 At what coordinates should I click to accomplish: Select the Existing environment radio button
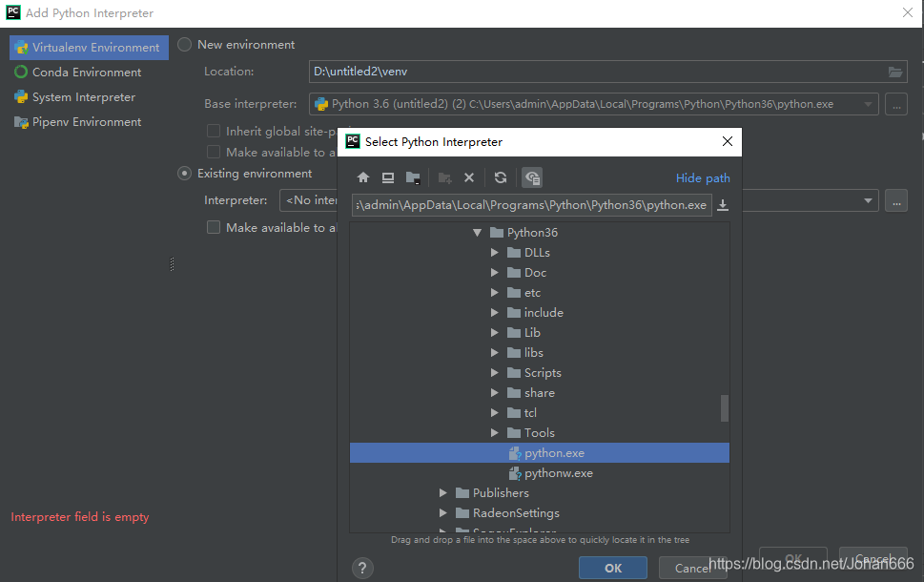[x=184, y=174]
